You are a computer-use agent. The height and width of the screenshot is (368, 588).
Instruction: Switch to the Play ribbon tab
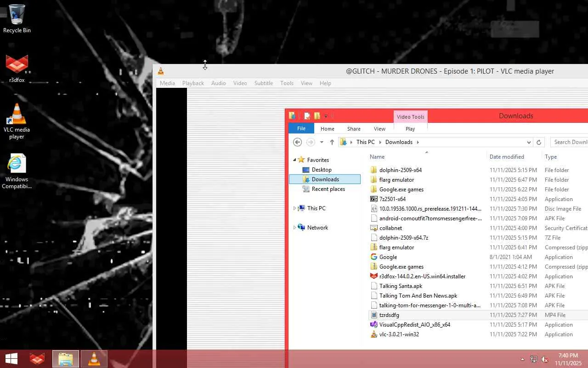pyautogui.click(x=410, y=129)
